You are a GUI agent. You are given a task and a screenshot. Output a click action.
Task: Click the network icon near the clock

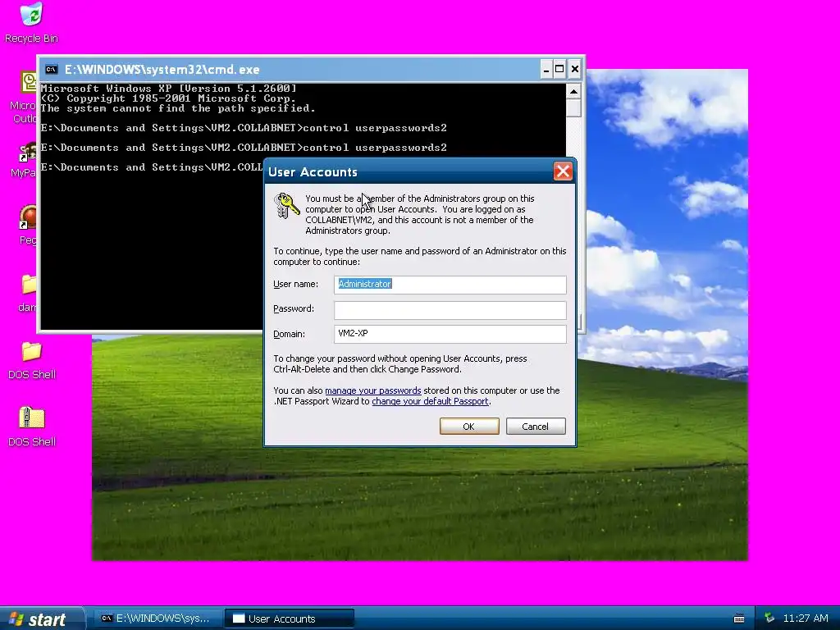tap(769, 619)
